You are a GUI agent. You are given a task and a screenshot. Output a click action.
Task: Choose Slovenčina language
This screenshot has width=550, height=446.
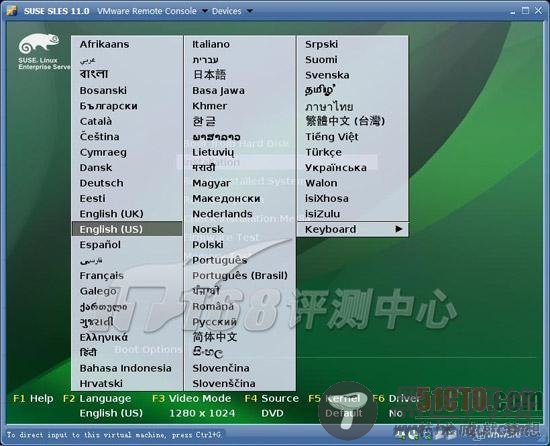point(221,368)
